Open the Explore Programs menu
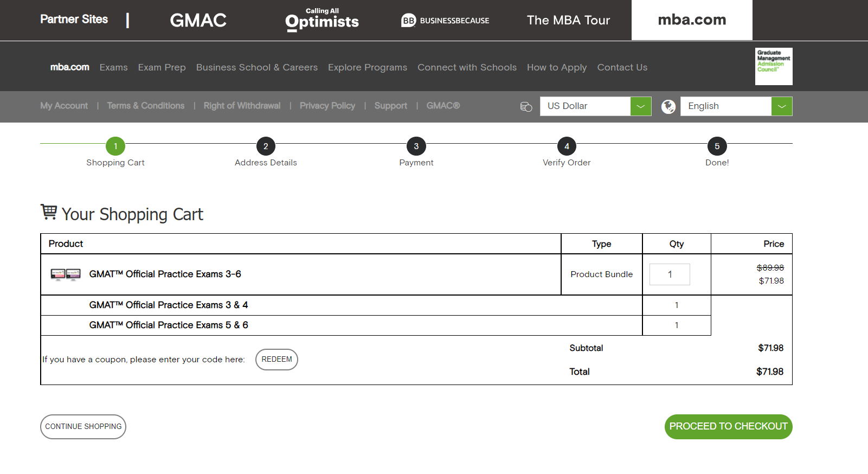The width and height of the screenshot is (868, 474). pyautogui.click(x=368, y=67)
